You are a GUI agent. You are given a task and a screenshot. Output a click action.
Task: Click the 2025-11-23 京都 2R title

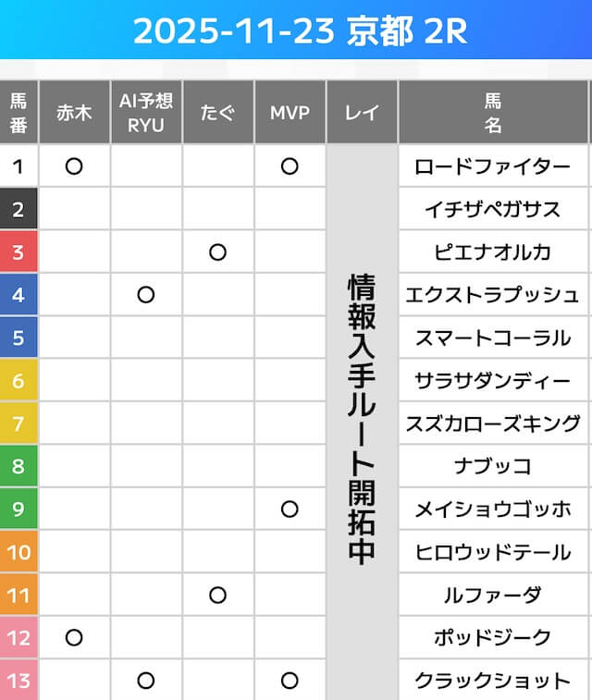[x=296, y=31]
